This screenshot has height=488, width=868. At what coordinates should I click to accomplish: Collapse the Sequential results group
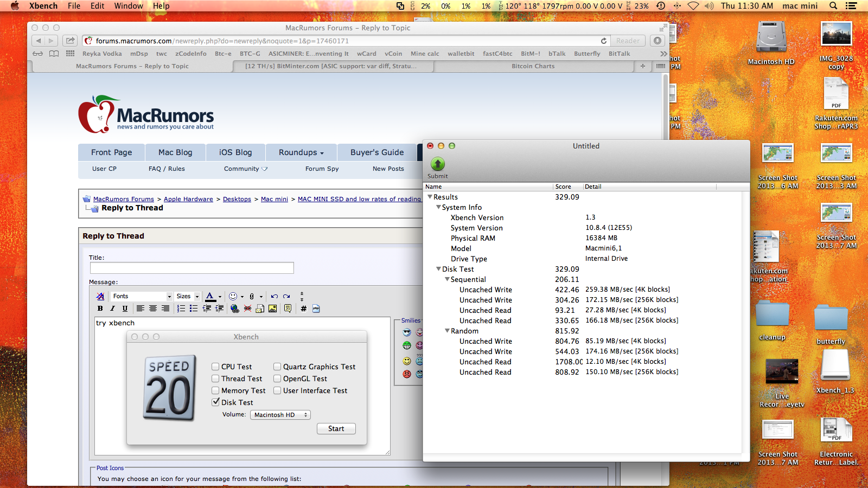pyautogui.click(x=447, y=279)
